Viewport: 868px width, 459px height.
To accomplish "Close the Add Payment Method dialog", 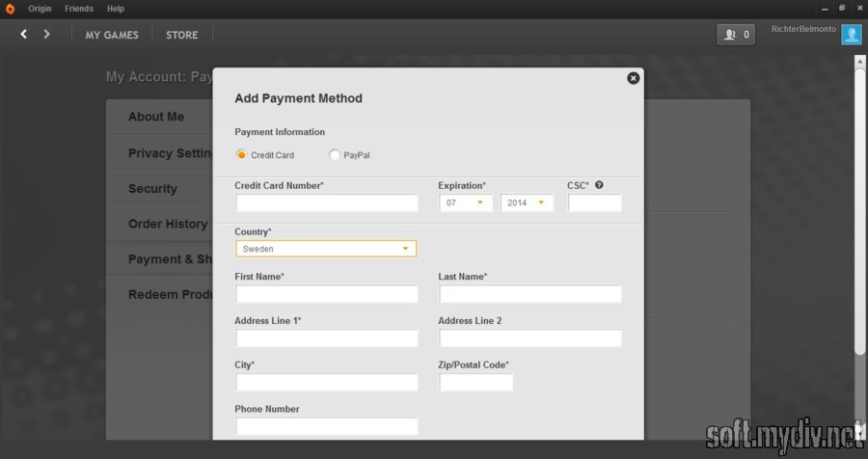I will [634, 78].
